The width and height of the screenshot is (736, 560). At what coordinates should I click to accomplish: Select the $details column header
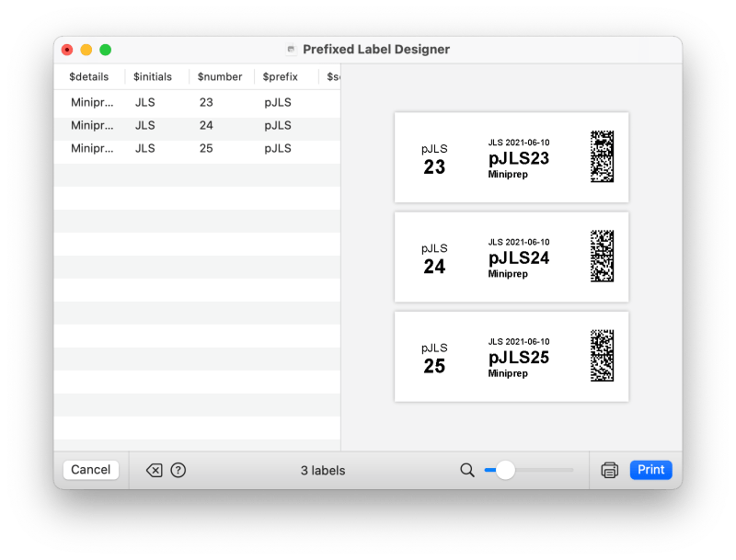(x=90, y=76)
